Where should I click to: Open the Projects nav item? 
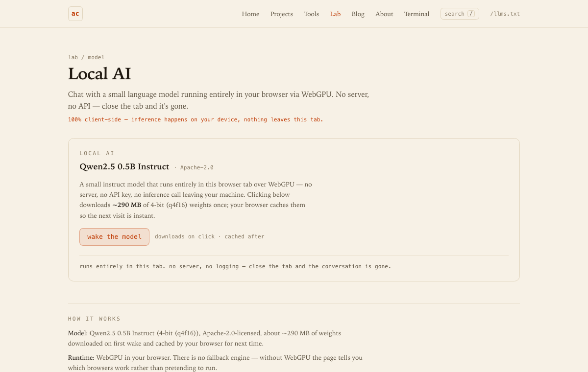click(282, 14)
